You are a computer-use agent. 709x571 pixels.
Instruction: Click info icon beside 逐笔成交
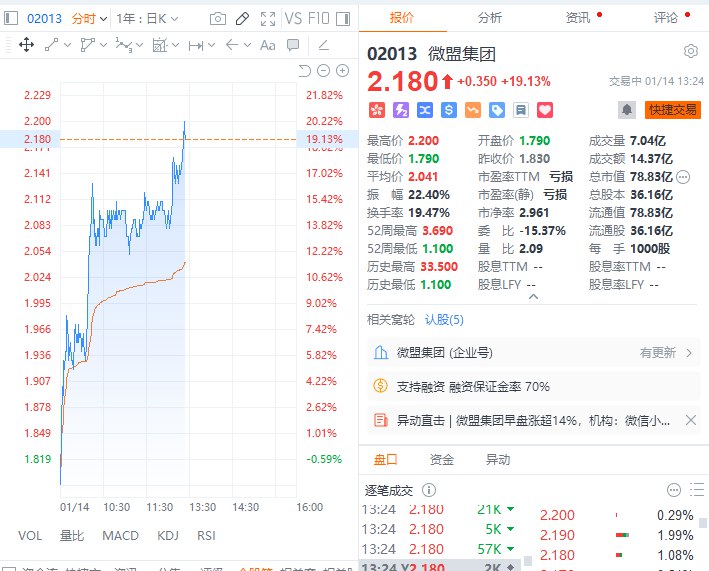[x=429, y=490]
